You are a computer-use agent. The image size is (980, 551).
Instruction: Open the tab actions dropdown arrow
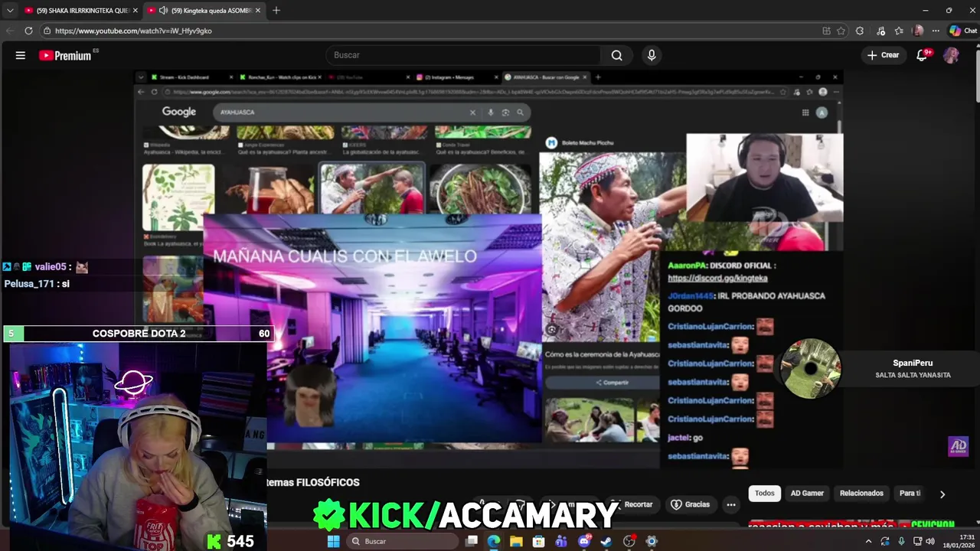coord(10,11)
